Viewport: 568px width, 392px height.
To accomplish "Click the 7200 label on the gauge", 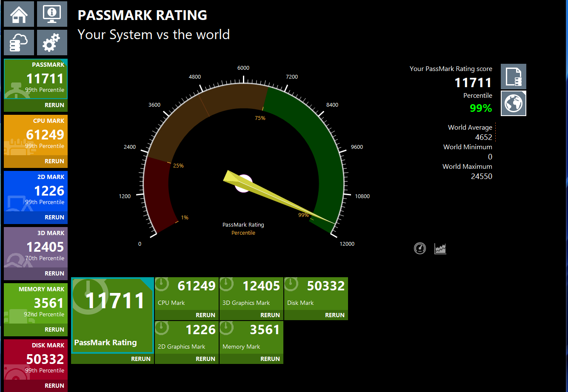I will tap(292, 77).
